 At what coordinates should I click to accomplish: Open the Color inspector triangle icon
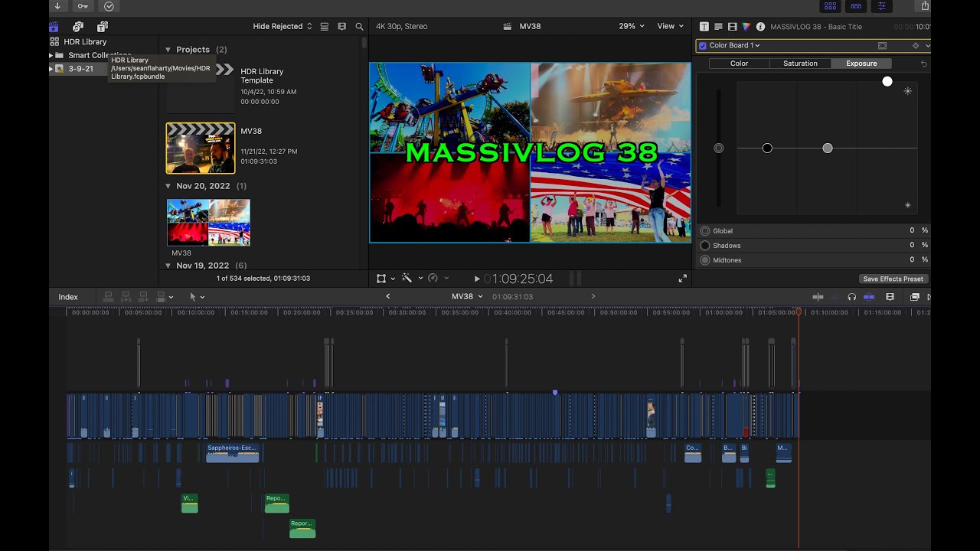point(746,27)
